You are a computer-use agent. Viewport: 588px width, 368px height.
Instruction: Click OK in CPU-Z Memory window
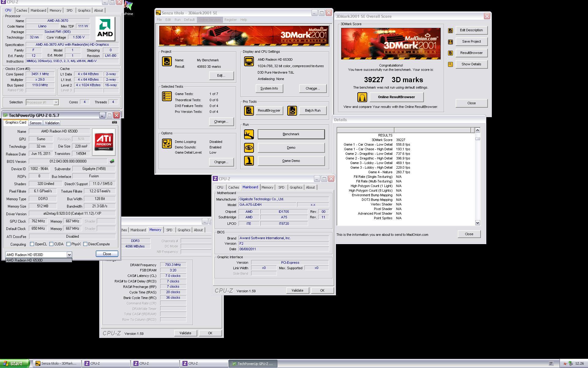coord(210,333)
